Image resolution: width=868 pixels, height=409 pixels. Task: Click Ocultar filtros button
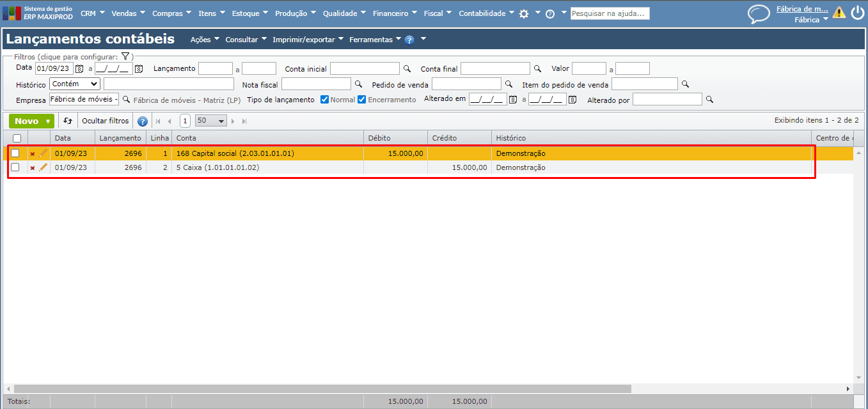[105, 121]
